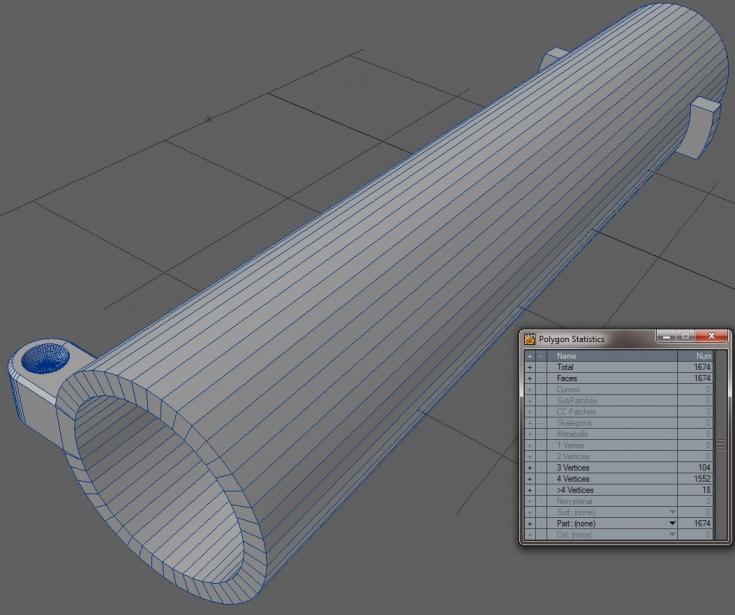Viewport: 735px width, 615px height.
Task: Close the Polygon Statistics window
Action: [711, 338]
